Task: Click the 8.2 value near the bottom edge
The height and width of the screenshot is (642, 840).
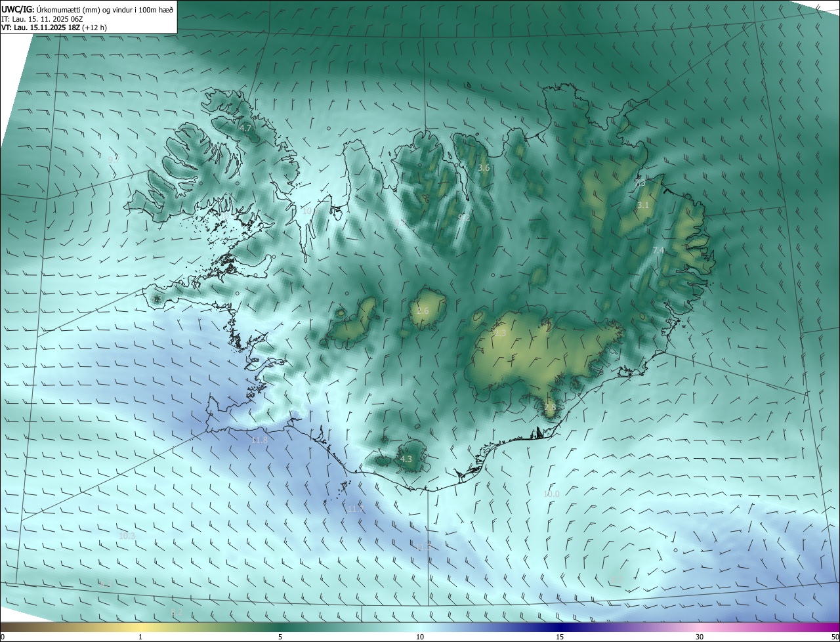Action: click(x=177, y=612)
